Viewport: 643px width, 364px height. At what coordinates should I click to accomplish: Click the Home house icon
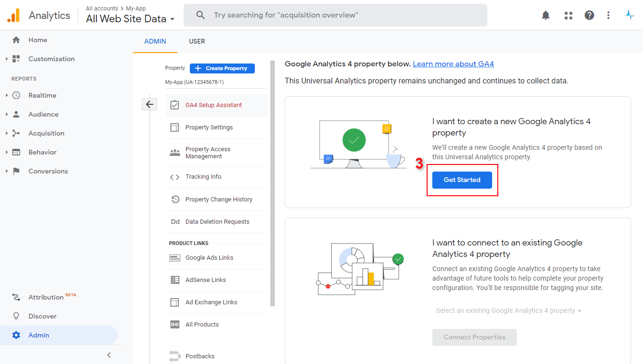pyautogui.click(x=16, y=40)
